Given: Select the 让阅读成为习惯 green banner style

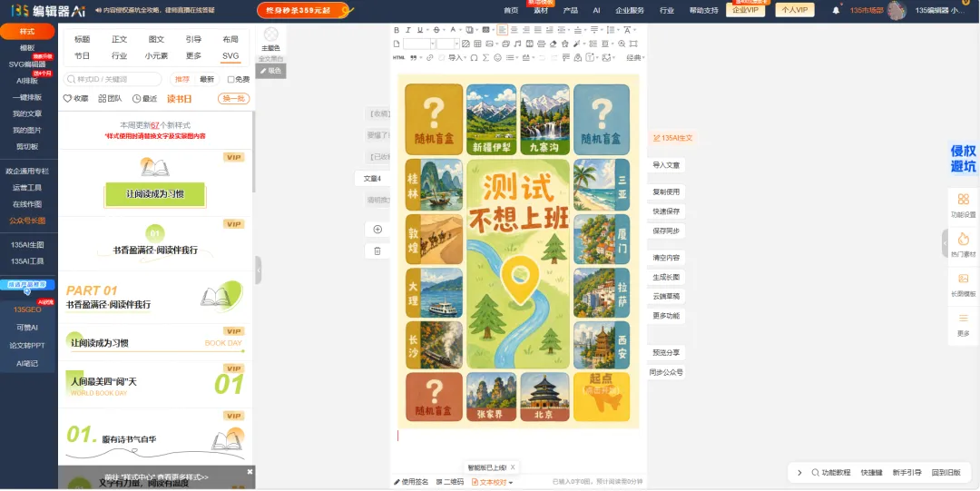Looking at the screenshot, I should tap(156, 194).
